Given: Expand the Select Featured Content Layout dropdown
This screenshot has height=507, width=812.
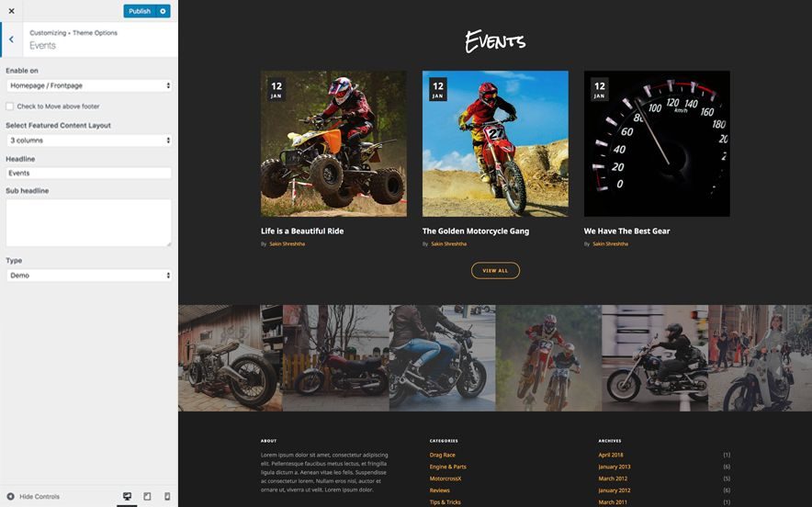Looking at the screenshot, I should tap(89, 141).
